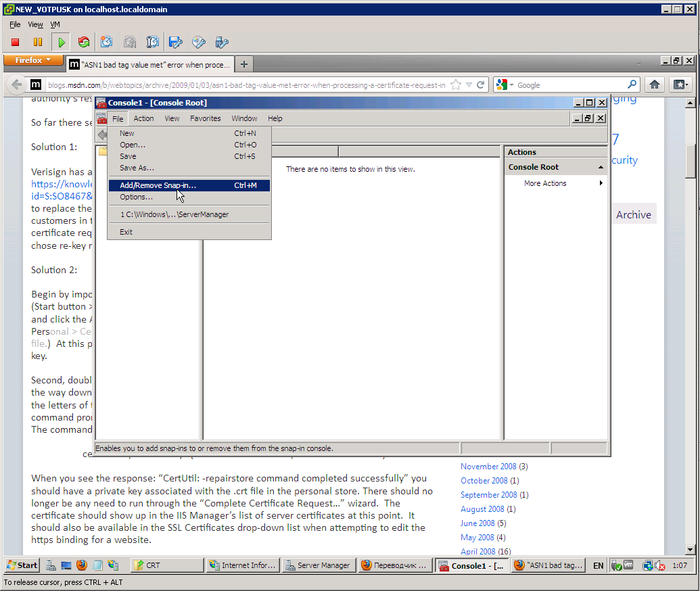Screen dimensions: 700x591
Task: Open the November 2008 archive link
Action: (488, 467)
